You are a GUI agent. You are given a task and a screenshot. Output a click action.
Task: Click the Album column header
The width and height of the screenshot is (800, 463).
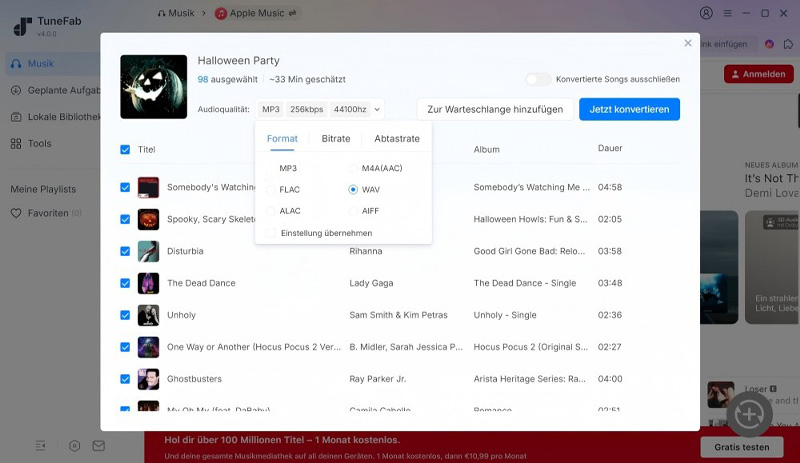coord(486,150)
